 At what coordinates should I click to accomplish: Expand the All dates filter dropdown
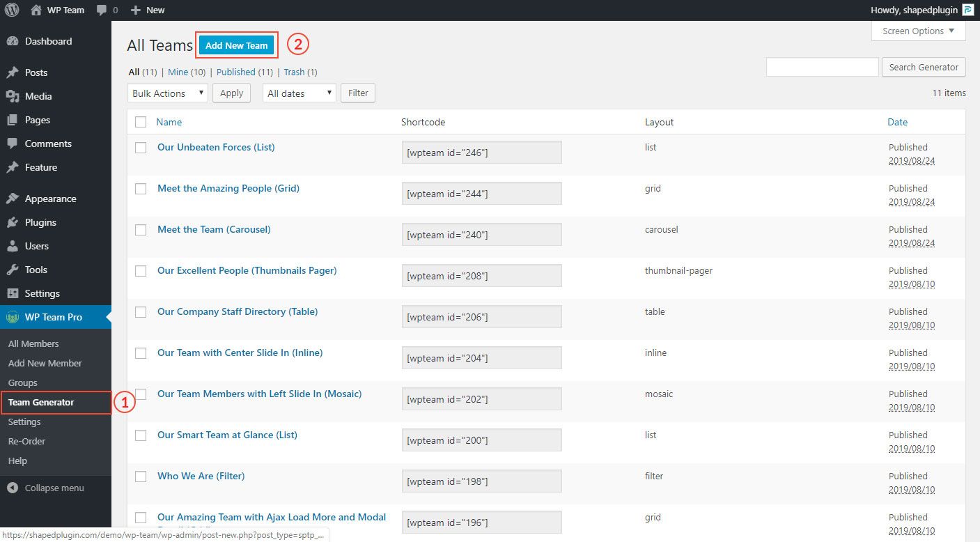pos(299,93)
